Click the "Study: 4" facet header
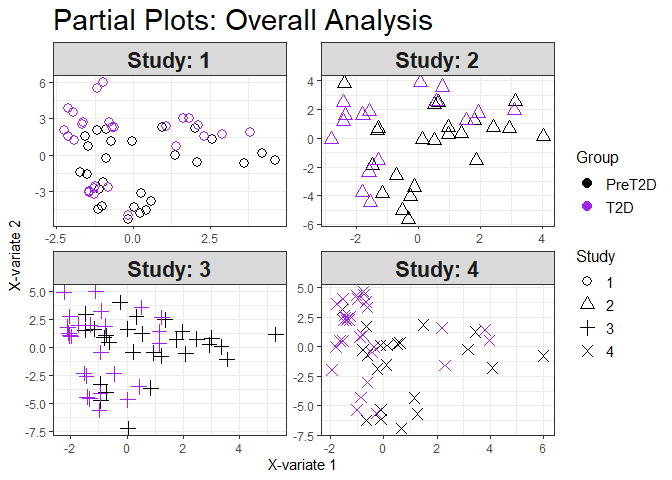The width and height of the screenshot is (672, 480). tap(436, 268)
